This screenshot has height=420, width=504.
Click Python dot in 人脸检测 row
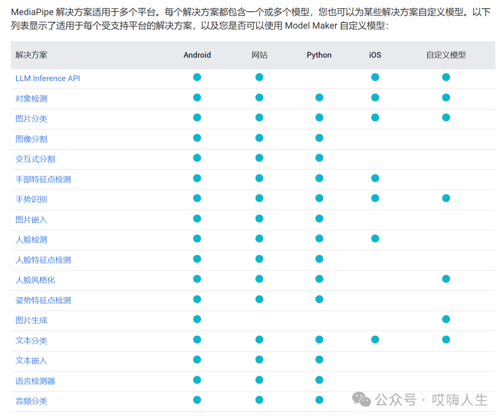pyautogui.click(x=319, y=239)
